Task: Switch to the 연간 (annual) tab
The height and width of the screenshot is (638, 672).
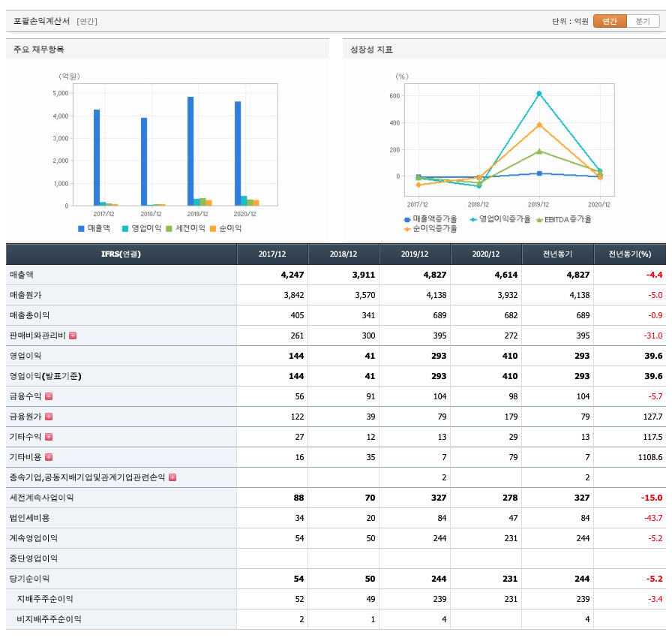Action: point(610,21)
